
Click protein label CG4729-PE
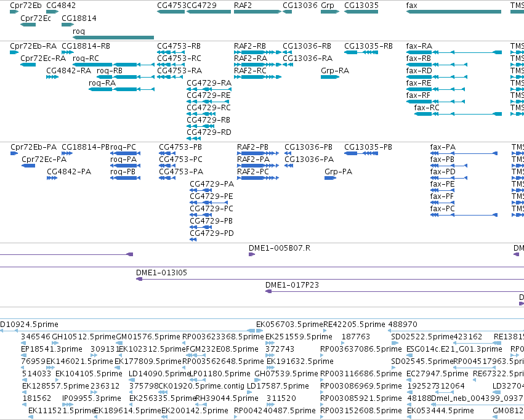(x=211, y=196)
